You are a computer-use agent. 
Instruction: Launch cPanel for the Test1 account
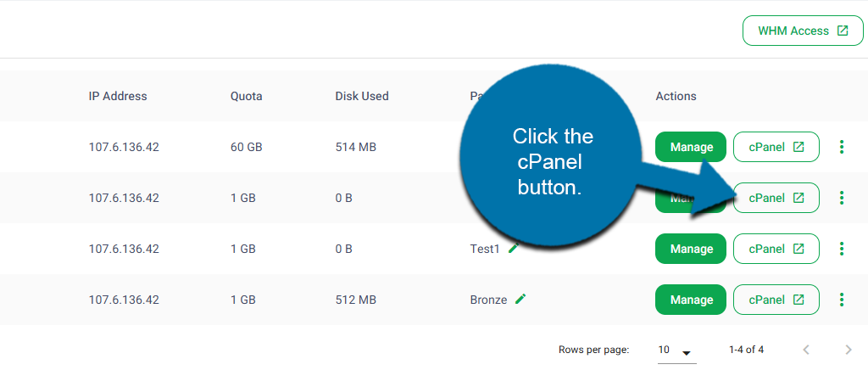776,249
